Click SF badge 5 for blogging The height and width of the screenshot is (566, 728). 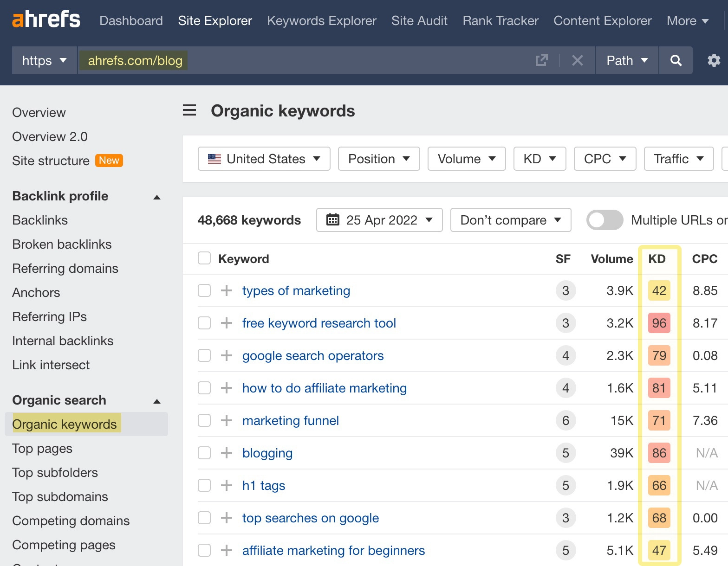point(565,453)
